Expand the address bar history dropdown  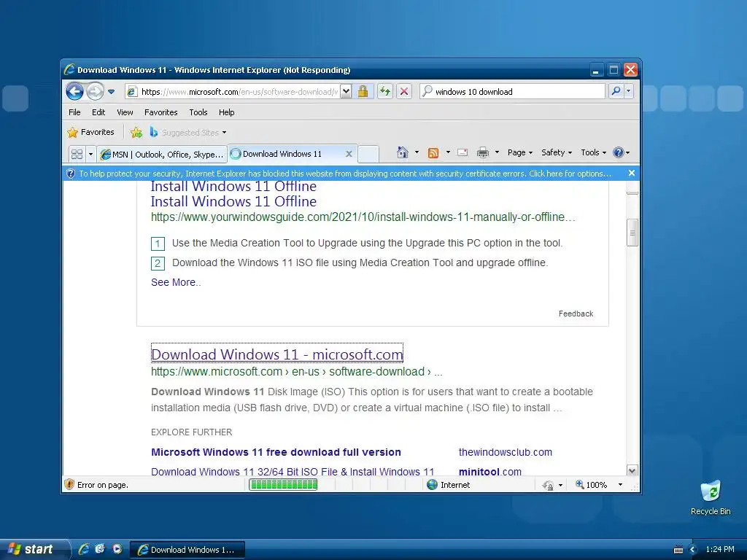[x=347, y=91]
